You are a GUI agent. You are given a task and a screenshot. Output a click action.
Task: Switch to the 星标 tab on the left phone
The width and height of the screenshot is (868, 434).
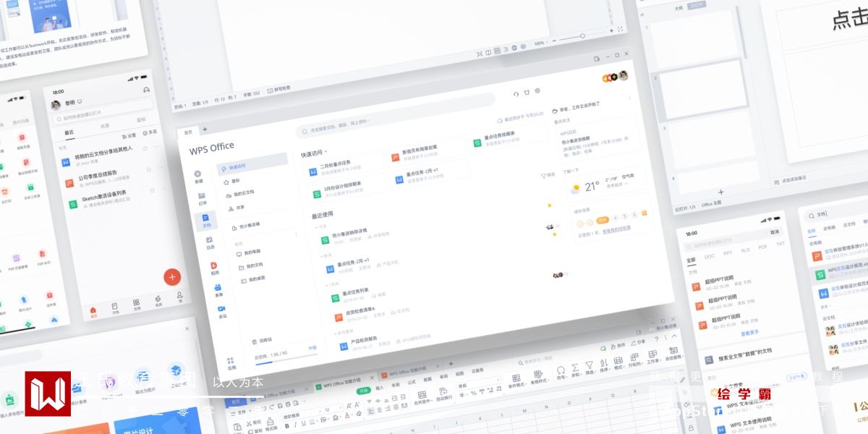(141, 120)
